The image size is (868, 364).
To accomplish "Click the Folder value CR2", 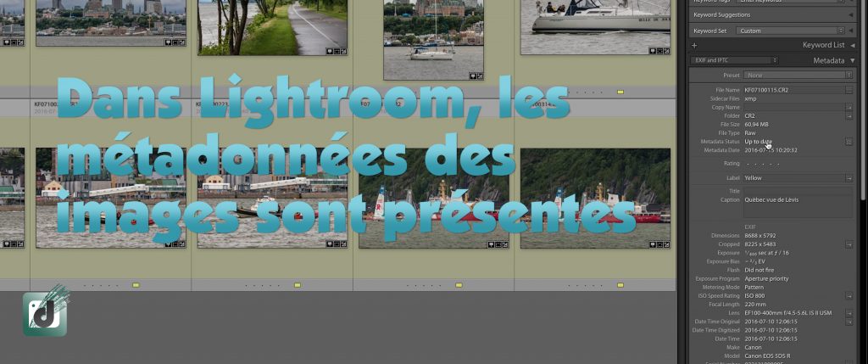I will pyautogui.click(x=749, y=115).
